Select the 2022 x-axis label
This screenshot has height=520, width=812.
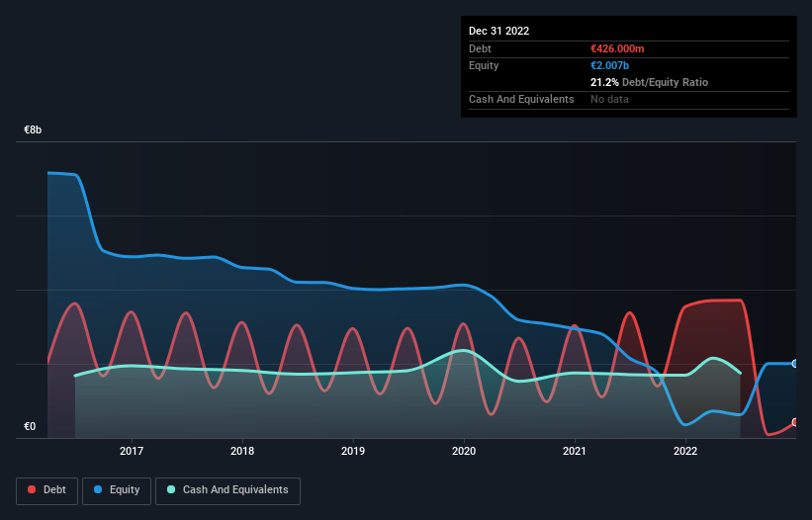(685, 451)
